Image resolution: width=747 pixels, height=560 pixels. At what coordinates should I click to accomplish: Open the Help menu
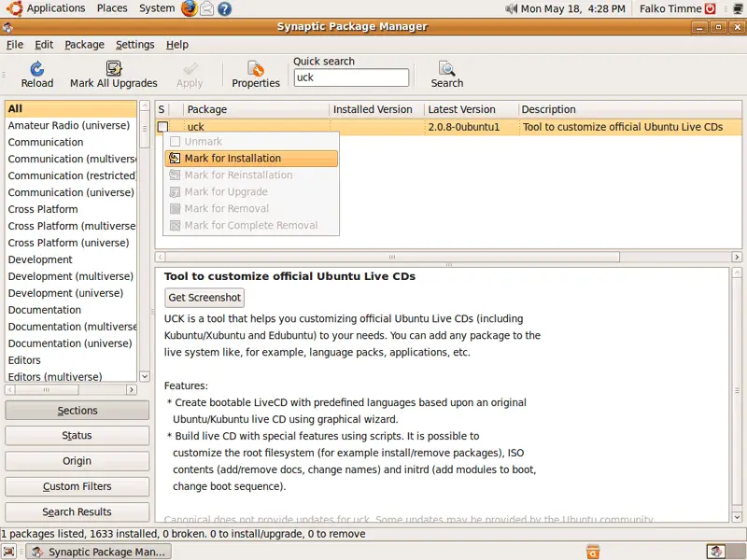coord(177,44)
